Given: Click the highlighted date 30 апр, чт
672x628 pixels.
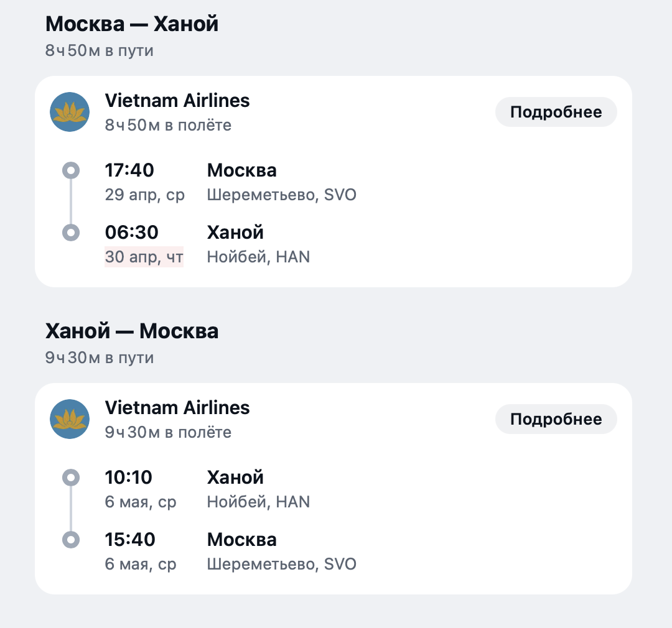Looking at the screenshot, I should [x=144, y=256].
